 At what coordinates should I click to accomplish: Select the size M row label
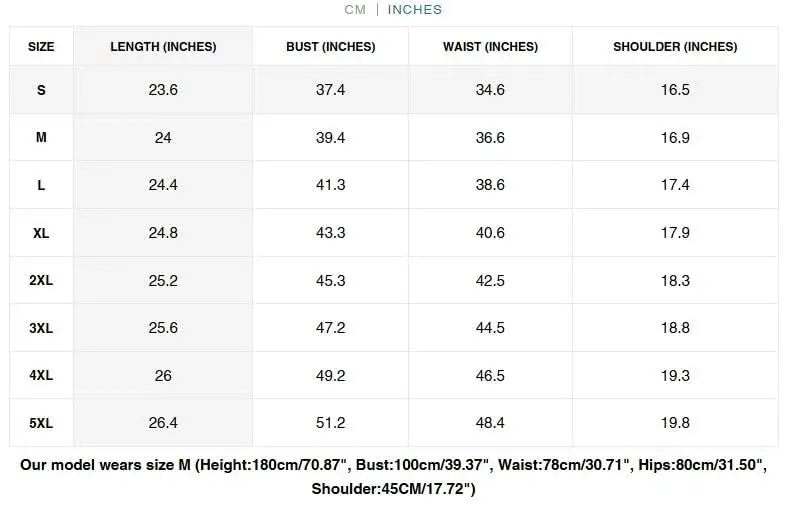point(41,138)
